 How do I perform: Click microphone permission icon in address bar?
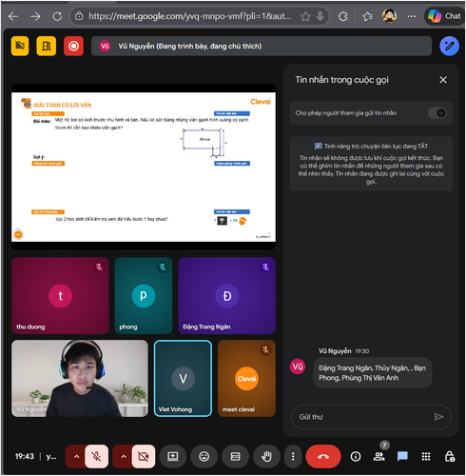[320, 16]
